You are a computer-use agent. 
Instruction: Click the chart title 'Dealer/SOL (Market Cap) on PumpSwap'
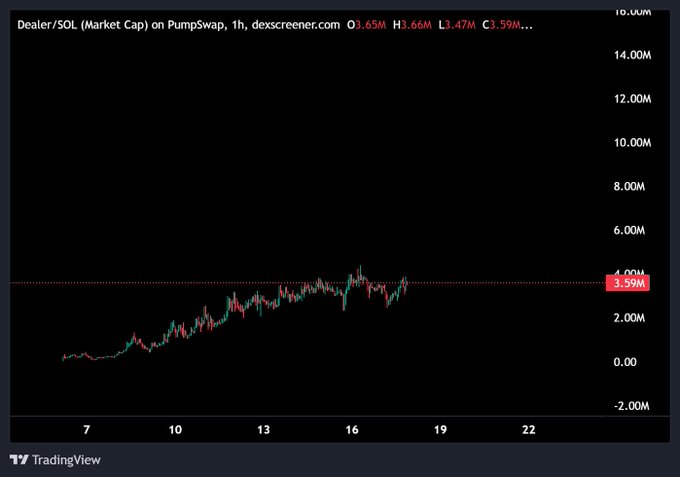[121, 25]
